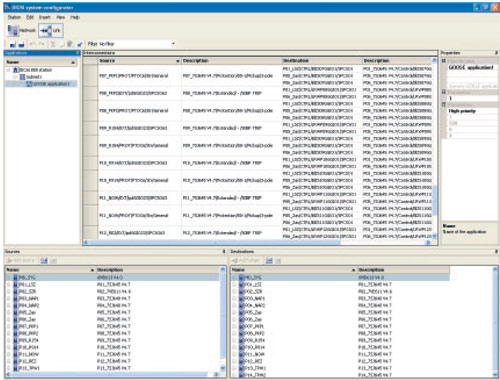The height and width of the screenshot is (380, 500).
Task: Select P08_PAP2 row in Sources list
Action: (113, 333)
